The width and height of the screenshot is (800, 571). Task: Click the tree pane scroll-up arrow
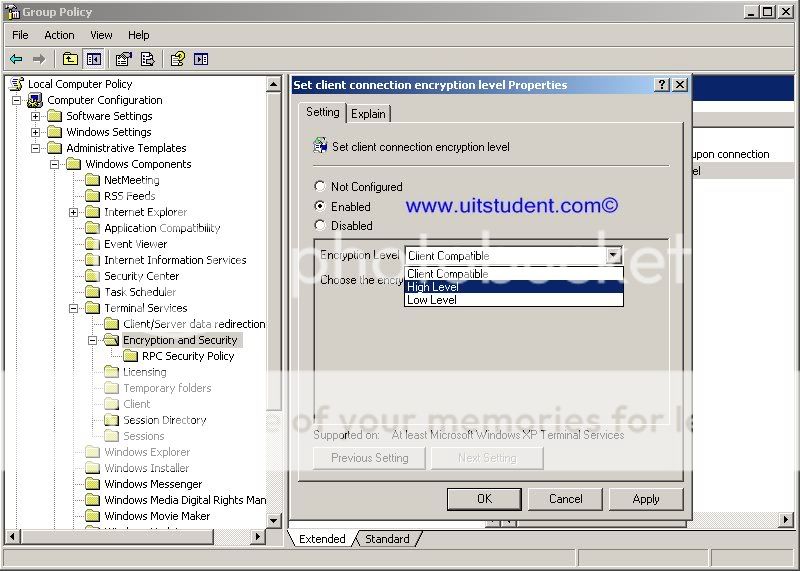(274, 85)
